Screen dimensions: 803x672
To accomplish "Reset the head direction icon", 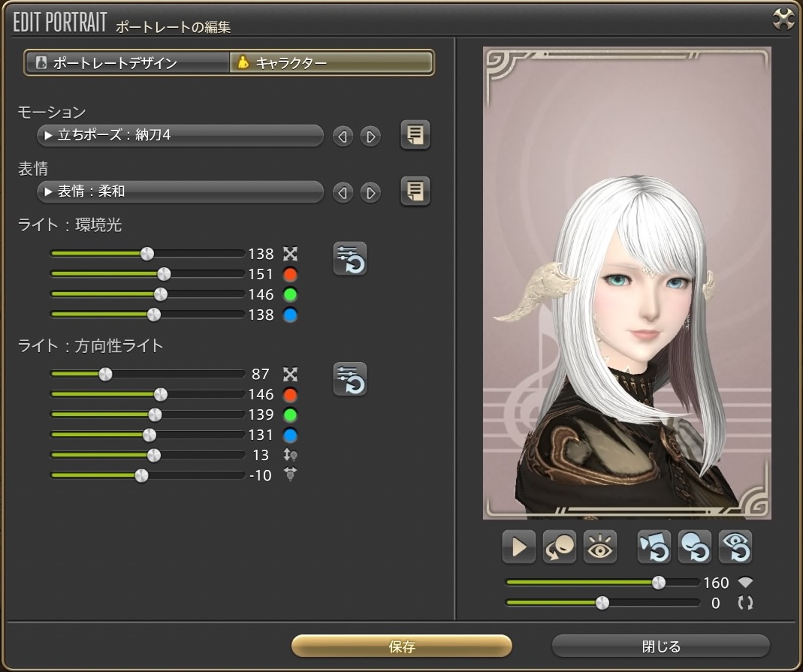I will point(694,547).
